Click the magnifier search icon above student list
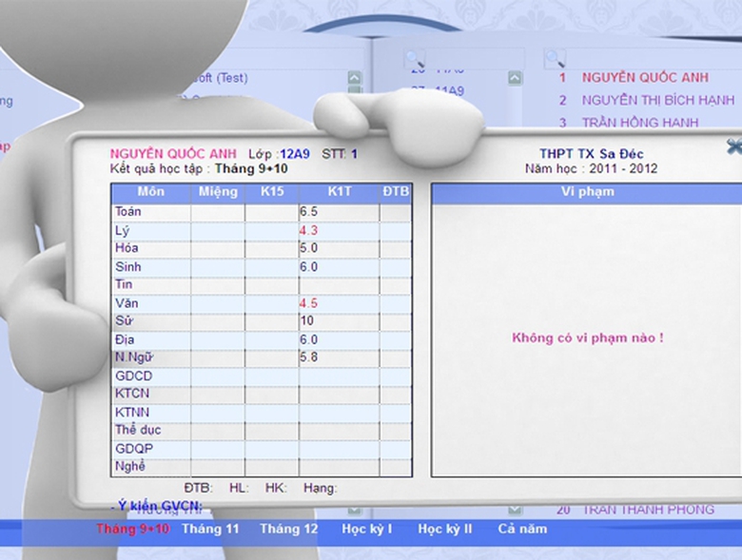This screenshot has height=560, width=742. (x=555, y=59)
